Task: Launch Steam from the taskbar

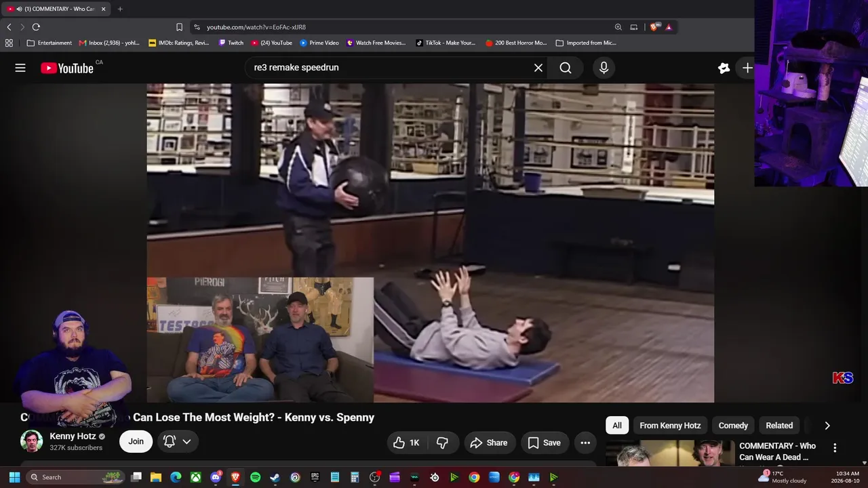Action: point(275,477)
